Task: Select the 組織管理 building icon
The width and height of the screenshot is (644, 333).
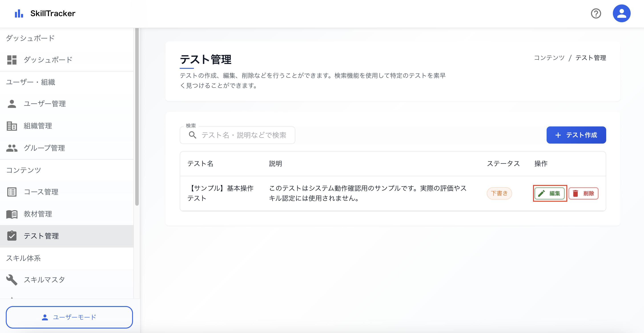Action: pyautogui.click(x=12, y=126)
